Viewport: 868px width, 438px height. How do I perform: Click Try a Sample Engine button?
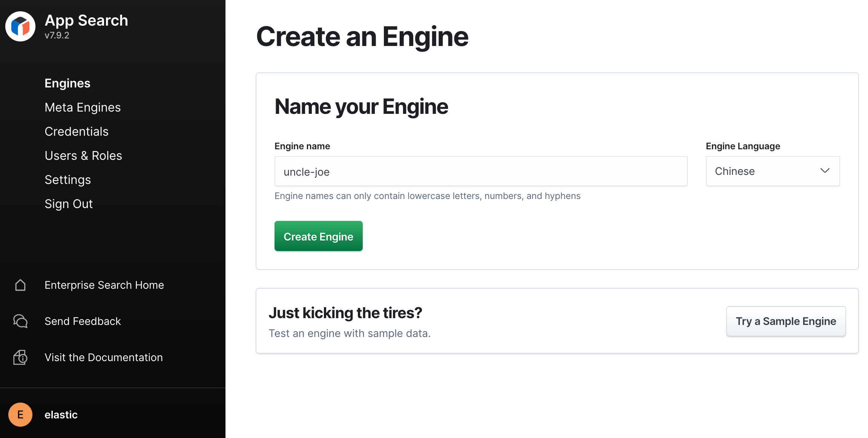[786, 321]
